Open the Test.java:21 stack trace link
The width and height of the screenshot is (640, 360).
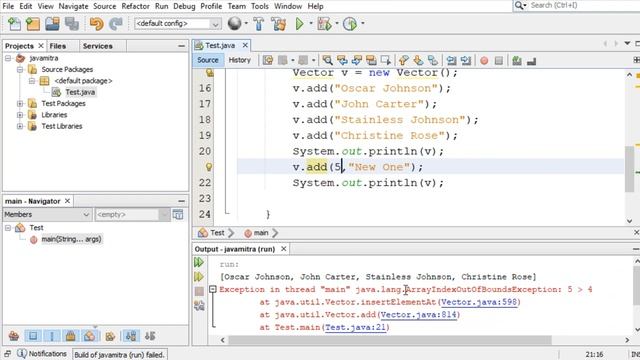point(356,327)
